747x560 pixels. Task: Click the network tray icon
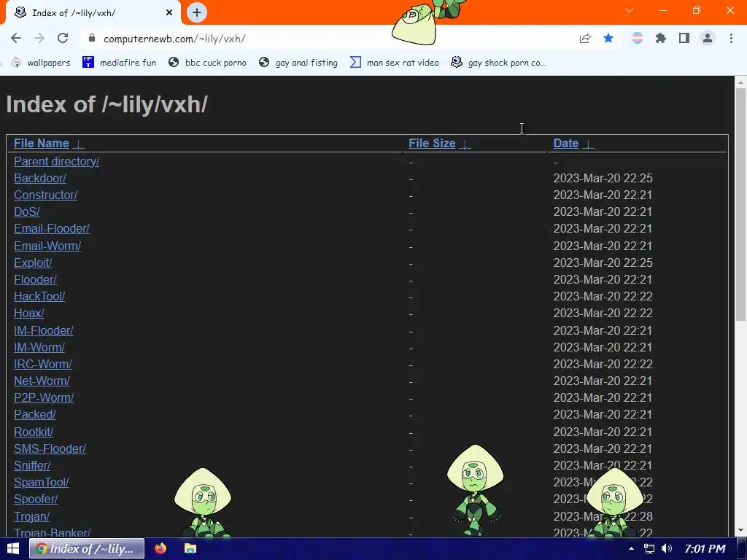click(x=649, y=548)
